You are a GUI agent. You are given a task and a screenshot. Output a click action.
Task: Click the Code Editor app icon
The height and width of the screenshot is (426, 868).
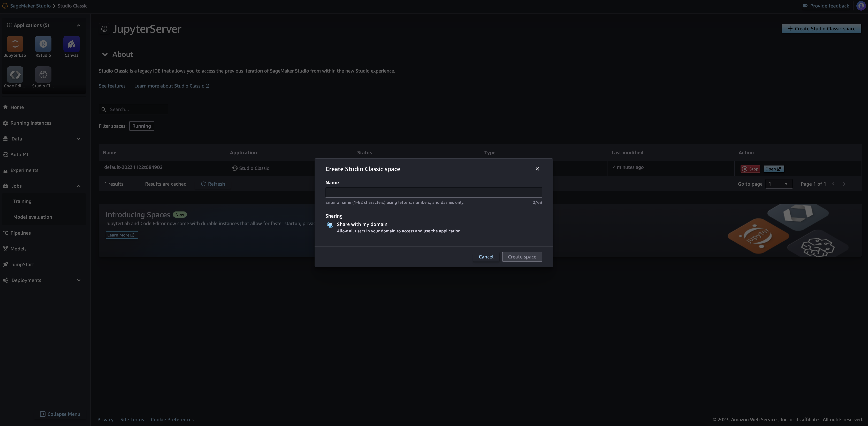[15, 75]
